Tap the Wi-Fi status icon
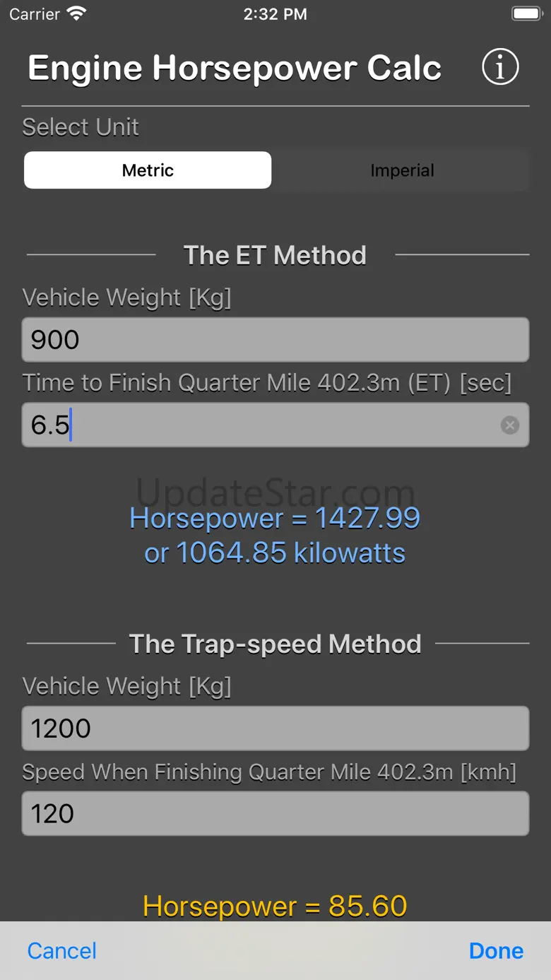 pyautogui.click(x=76, y=13)
